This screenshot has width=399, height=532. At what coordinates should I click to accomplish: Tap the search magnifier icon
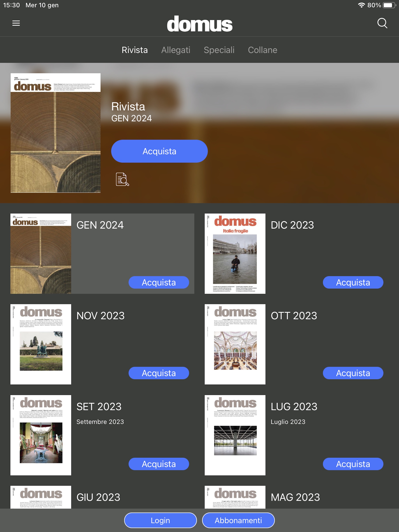[x=382, y=23]
